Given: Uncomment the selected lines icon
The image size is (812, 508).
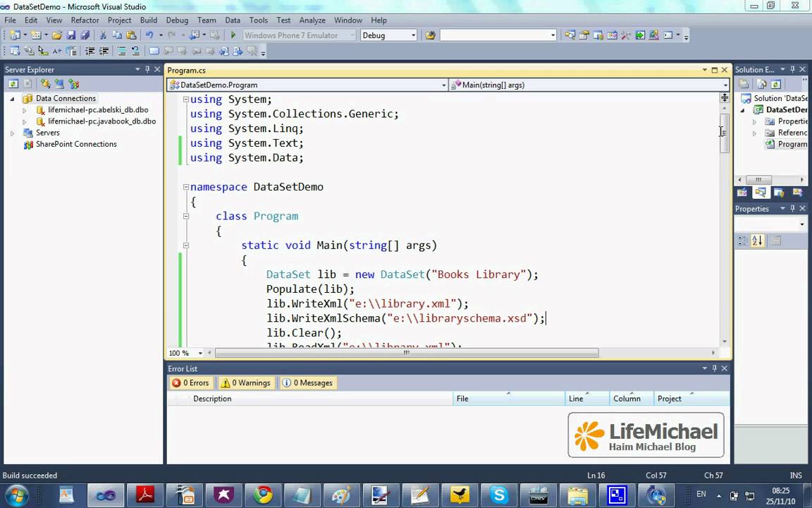Looking at the screenshot, I should point(135,51).
